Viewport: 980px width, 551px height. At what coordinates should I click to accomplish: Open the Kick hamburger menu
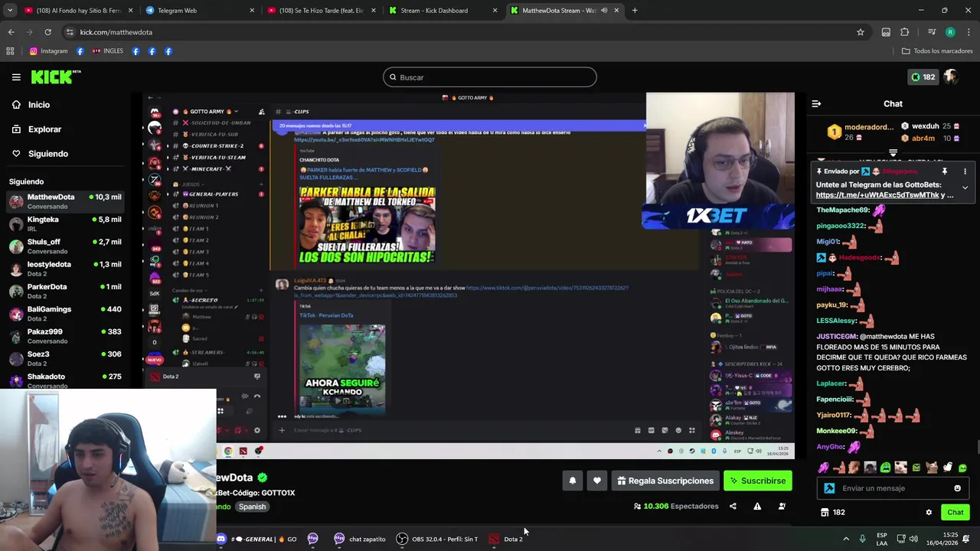16,77
